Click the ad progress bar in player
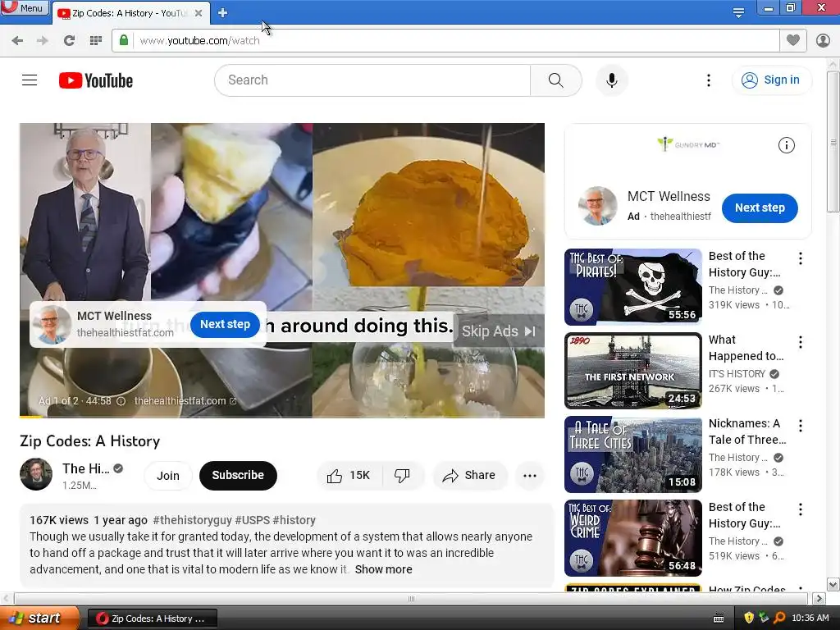The height and width of the screenshot is (630, 840). pos(282,416)
